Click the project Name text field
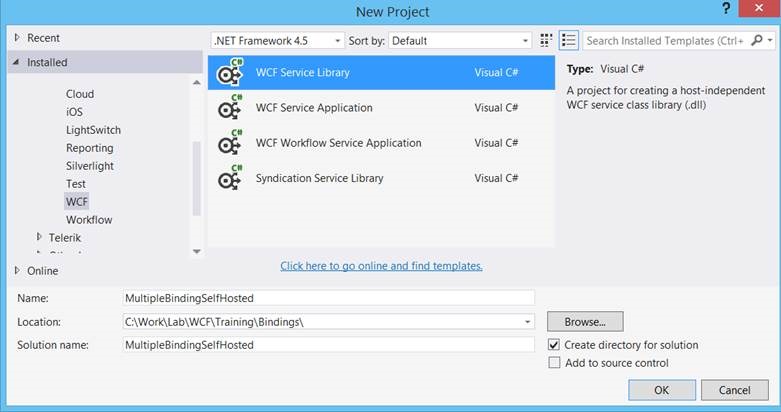 (327, 298)
